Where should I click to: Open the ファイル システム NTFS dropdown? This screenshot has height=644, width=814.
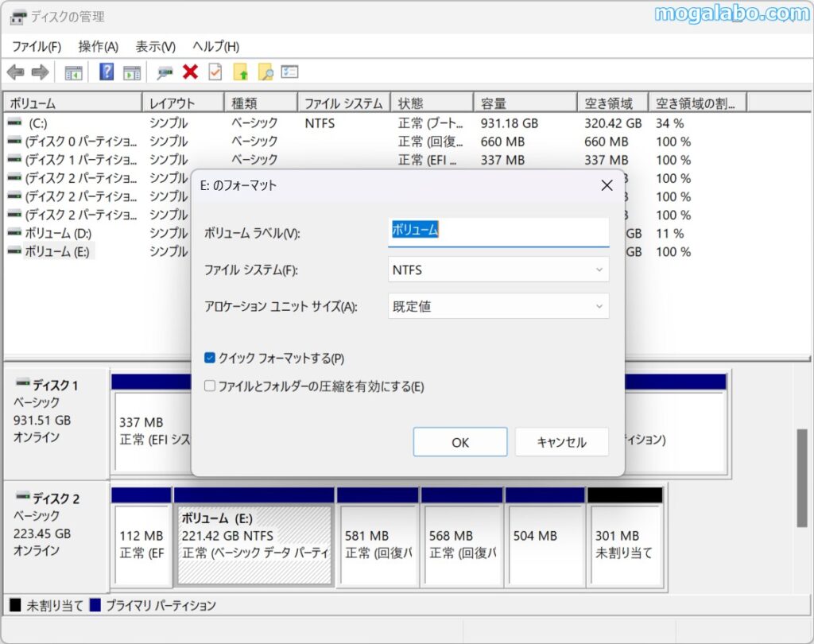pos(498,270)
